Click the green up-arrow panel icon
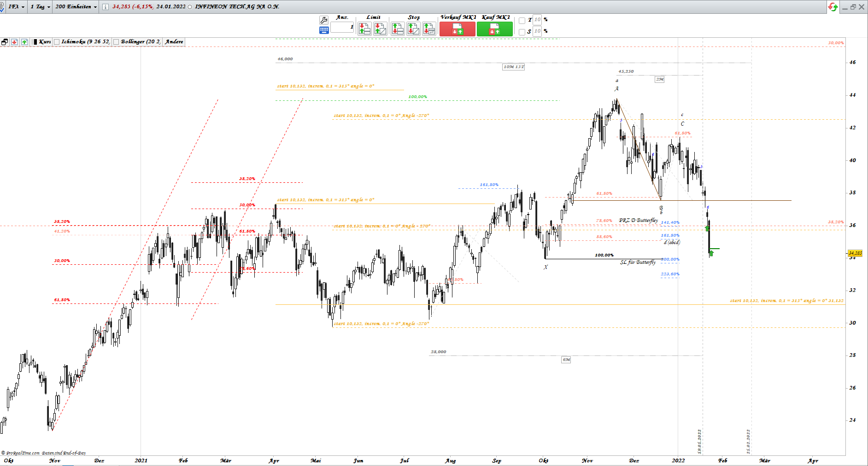The image size is (868, 466). pyautogui.click(x=24, y=42)
